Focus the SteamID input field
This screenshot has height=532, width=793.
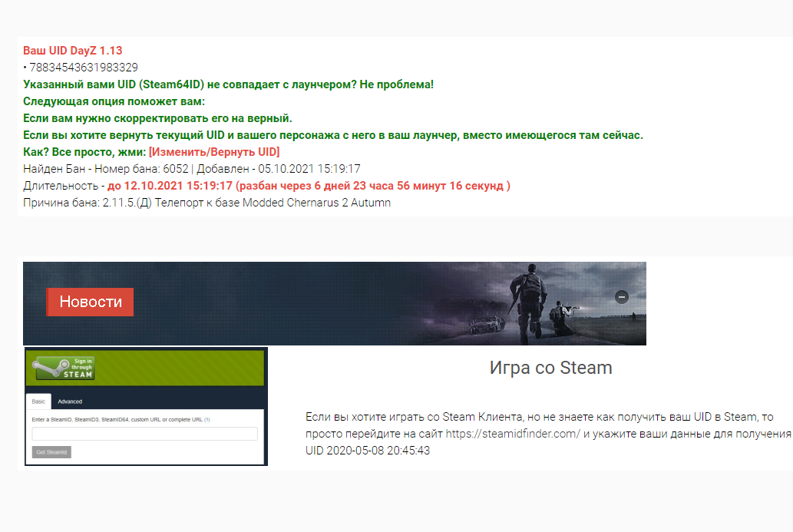(144, 434)
